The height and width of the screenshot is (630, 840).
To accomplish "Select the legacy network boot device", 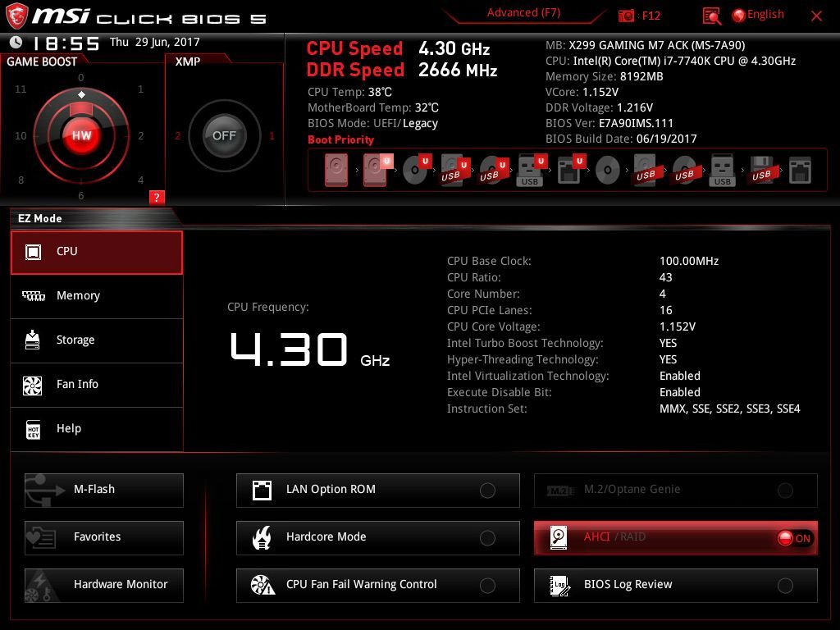I will tap(800, 171).
